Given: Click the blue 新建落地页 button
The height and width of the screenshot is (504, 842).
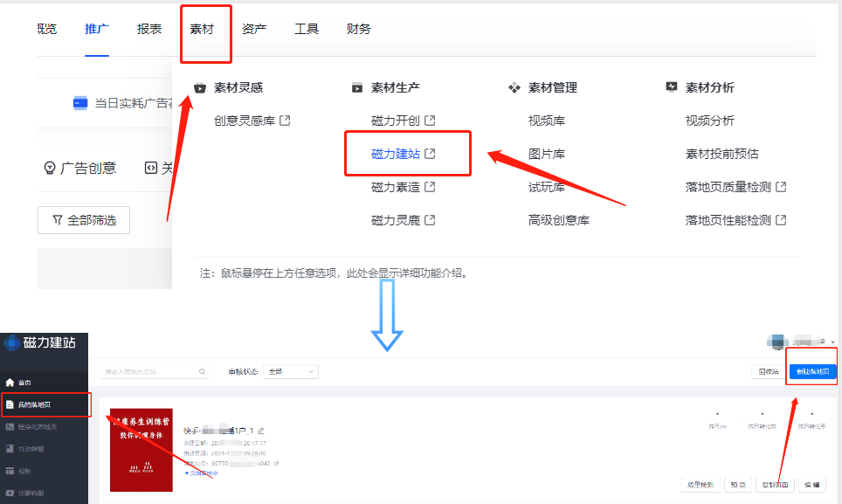Looking at the screenshot, I should click(812, 371).
